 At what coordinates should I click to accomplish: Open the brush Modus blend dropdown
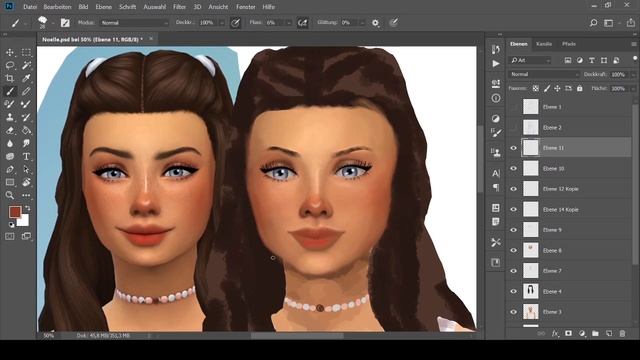pos(134,23)
